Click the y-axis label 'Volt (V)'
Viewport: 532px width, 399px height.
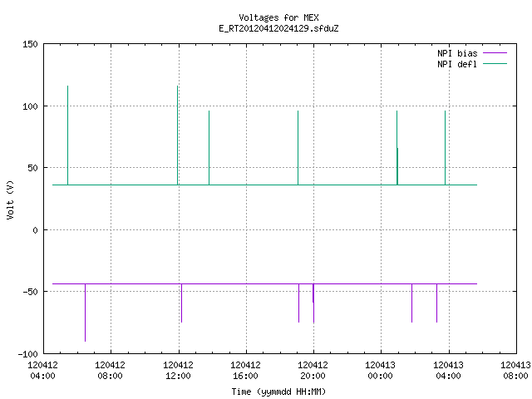click(x=10, y=199)
